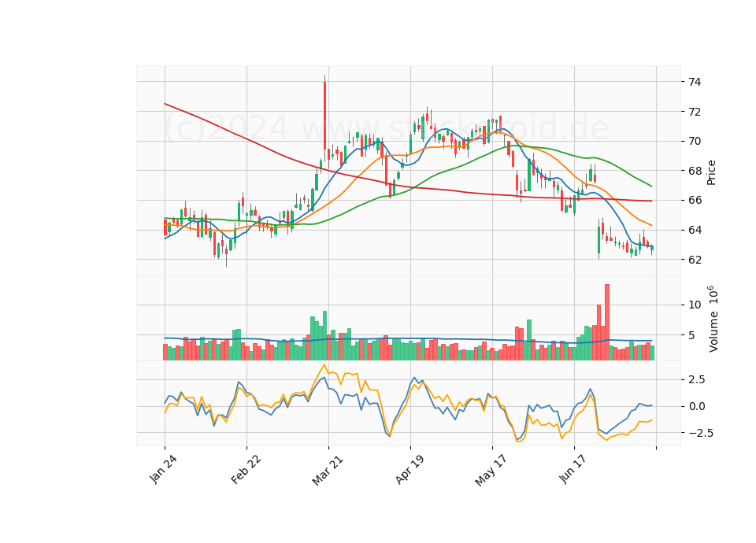
Task: Click the tall red spike candle near 74
Action: point(325,116)
